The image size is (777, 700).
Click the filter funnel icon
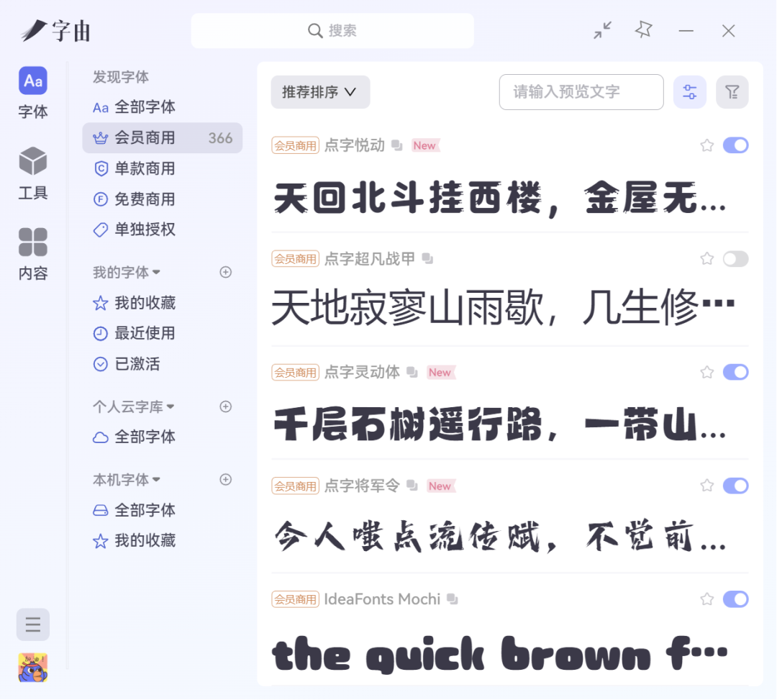click(x=732, y=92)
